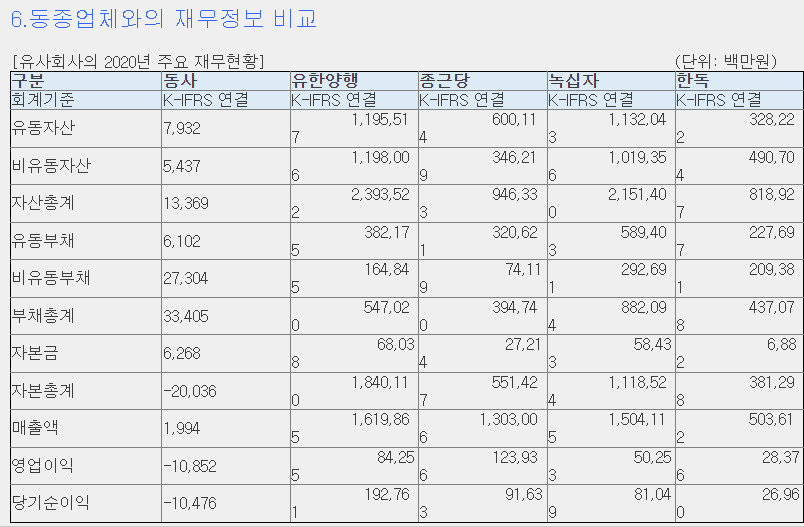804x527 pixels.
Task: Click the '비유동부채' row label
Action: coord(51,278)
